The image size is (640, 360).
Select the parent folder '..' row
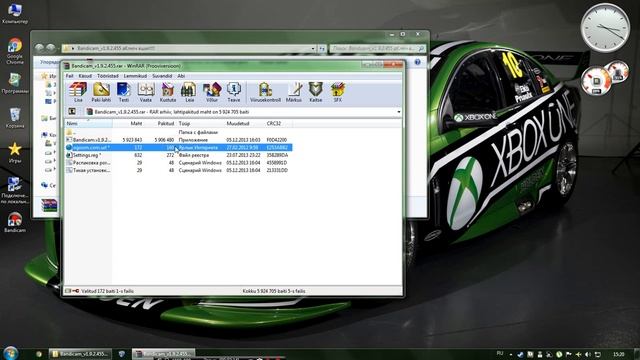pyautogui.click(x=178, y=132)
